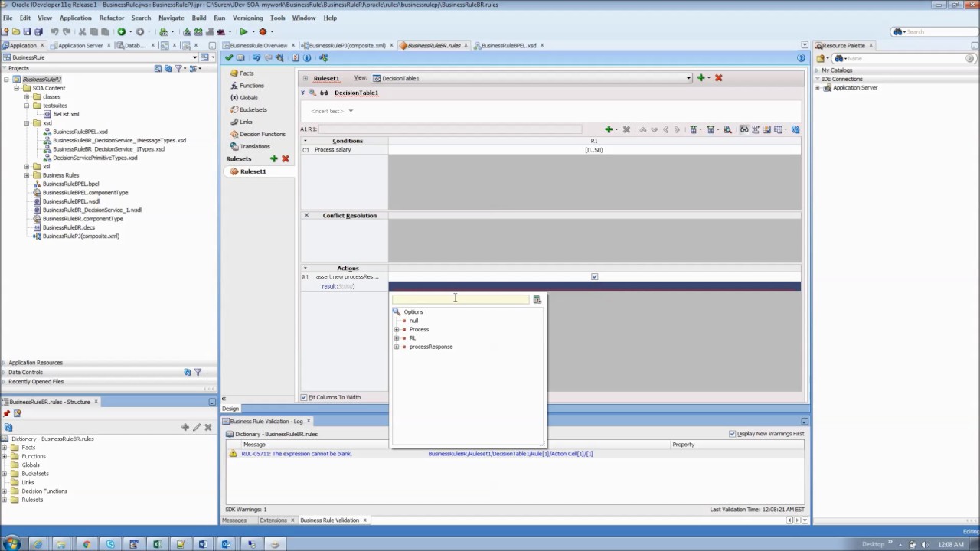980x551 pixels.
Task: Toggle the A1 action checkbox for rule R1
Action: [594, 276]
